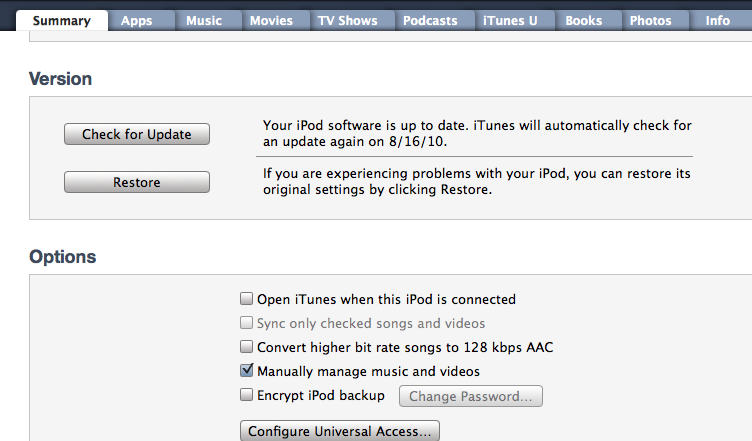Click the Restore button

(137, 182)
